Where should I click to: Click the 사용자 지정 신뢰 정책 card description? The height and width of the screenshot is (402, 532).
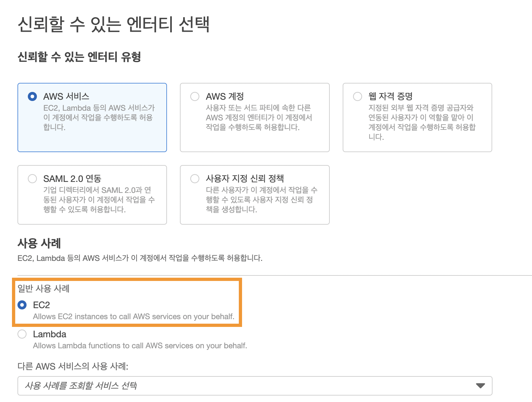(262, 200)
